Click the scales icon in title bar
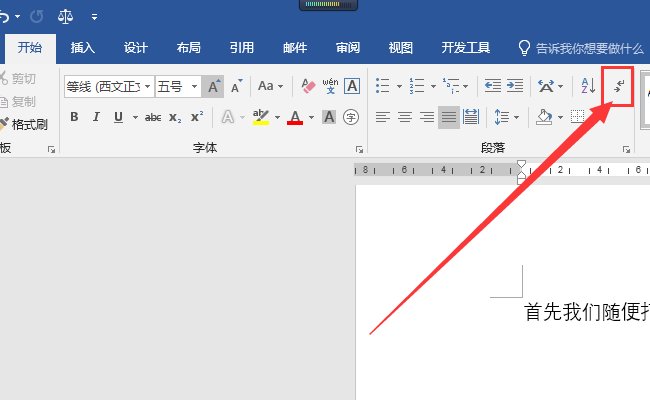Viewport: 650px width, 400px height. click(x=65, y=17)
